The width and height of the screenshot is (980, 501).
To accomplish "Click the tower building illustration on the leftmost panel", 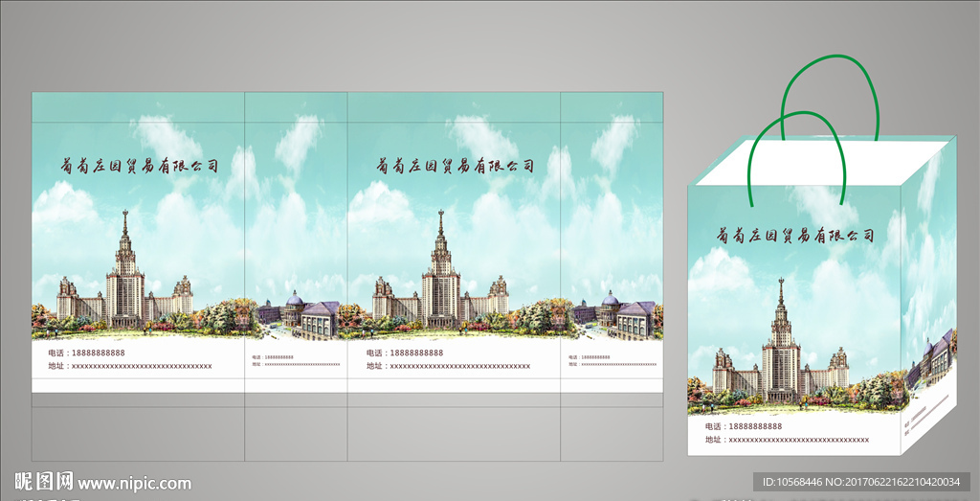I will point(125,270).
